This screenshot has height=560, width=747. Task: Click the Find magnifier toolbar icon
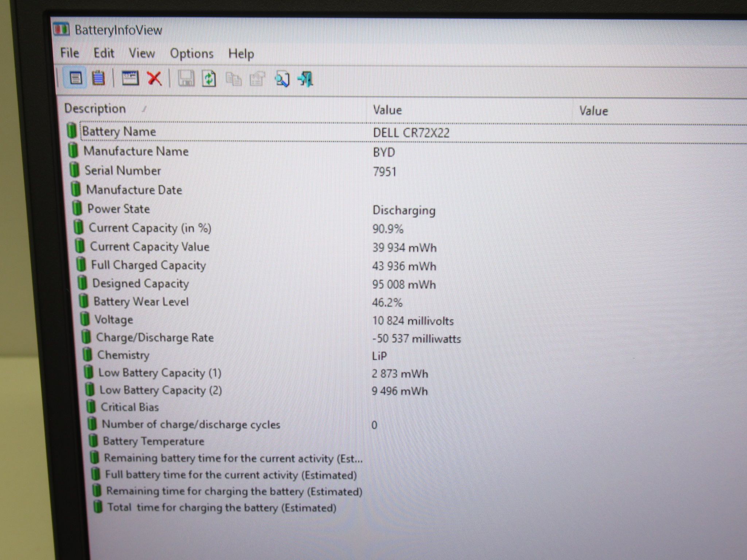pyautogui.click(x=282, y=79)
